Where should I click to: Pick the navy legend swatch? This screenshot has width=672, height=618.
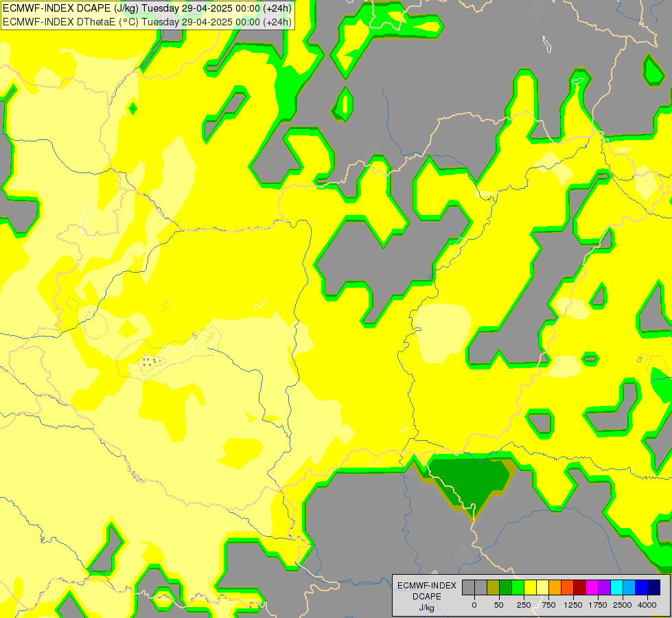click(654, 587)
